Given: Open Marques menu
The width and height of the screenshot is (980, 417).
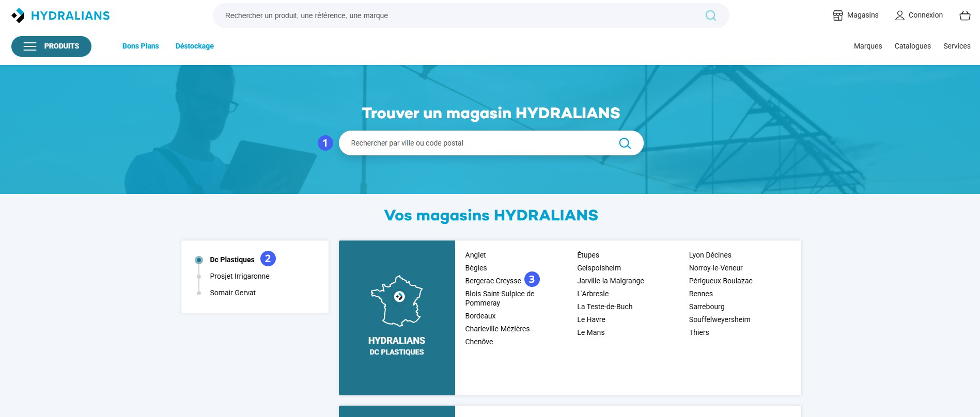Looking at the screenshot, I should tap(868, 46).
